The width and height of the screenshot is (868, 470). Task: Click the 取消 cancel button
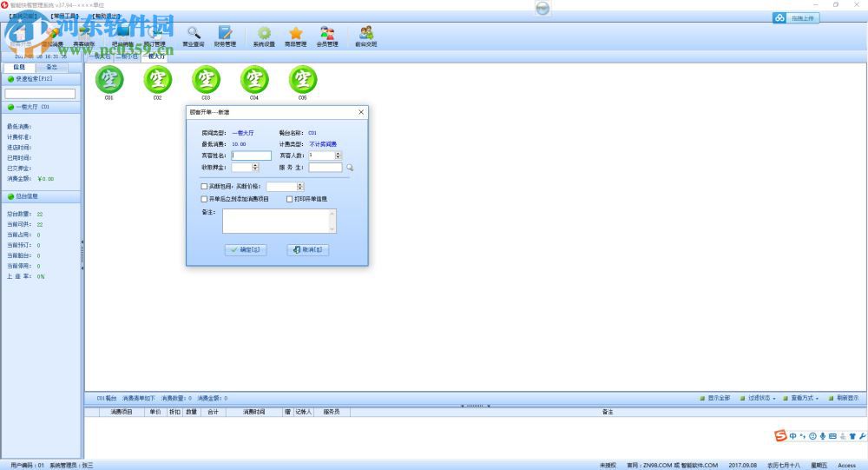[x=308, y=250]
